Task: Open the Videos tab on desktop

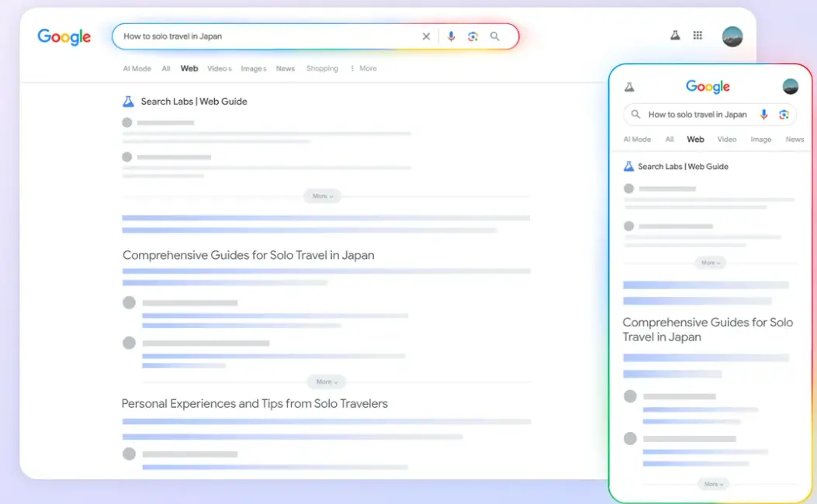Action: (x=220, y=68)
